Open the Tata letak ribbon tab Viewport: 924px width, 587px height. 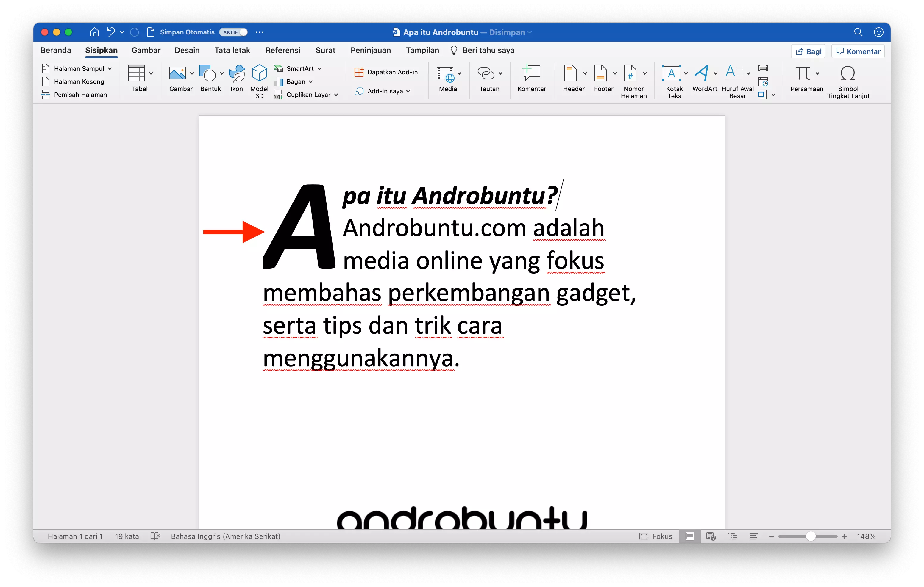(232, 50)
